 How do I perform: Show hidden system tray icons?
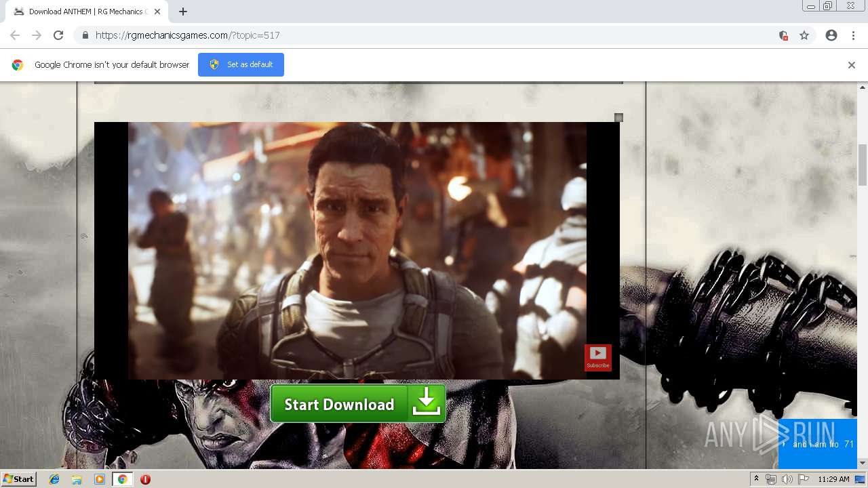click(x=756, y=479)
